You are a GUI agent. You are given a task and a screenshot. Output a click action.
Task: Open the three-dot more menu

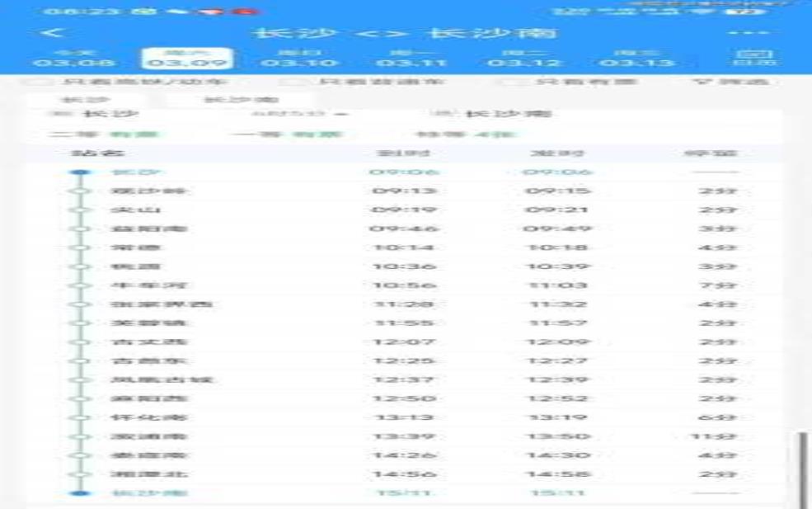[748, 33]
